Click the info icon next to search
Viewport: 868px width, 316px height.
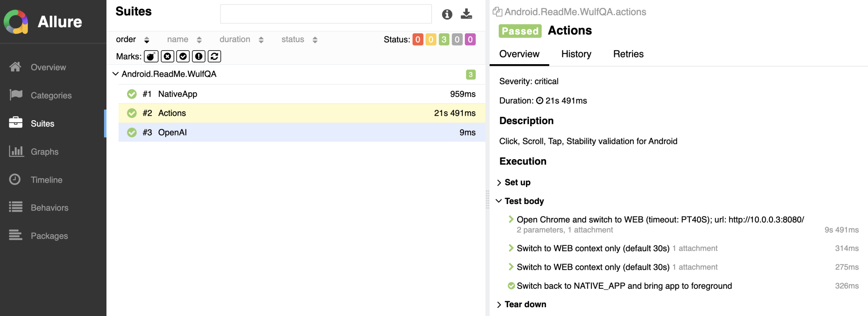pos(447,14)
